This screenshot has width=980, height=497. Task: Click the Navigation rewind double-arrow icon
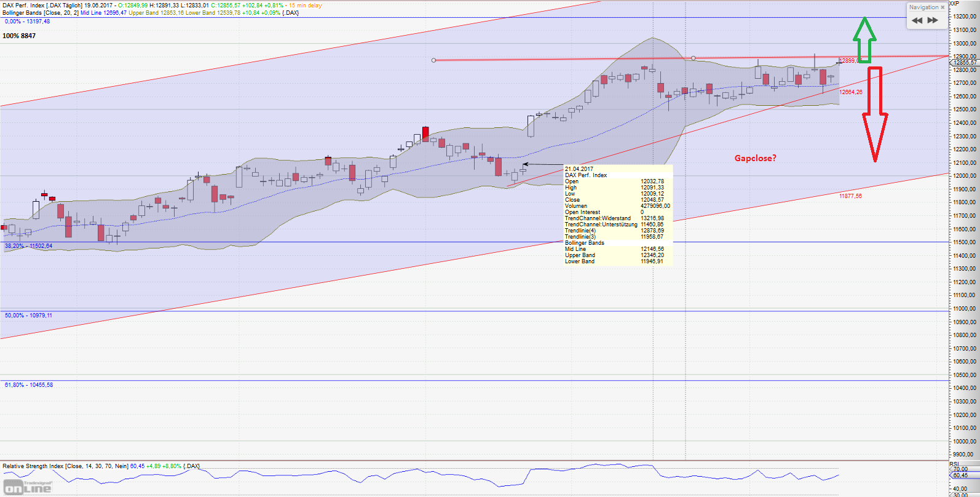coord(917,20)
